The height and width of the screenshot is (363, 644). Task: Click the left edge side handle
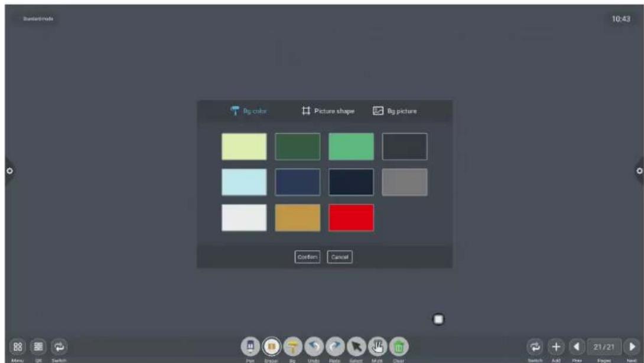[x=9, y=171]
